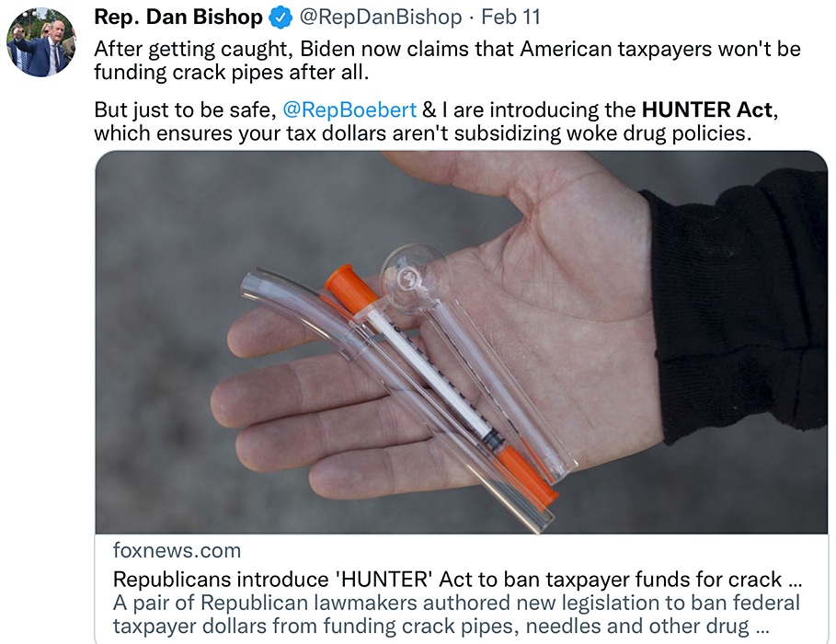Open the hand-holding-pipes preview image
This screenshot has height=644, width=836.
pos(460,340)
